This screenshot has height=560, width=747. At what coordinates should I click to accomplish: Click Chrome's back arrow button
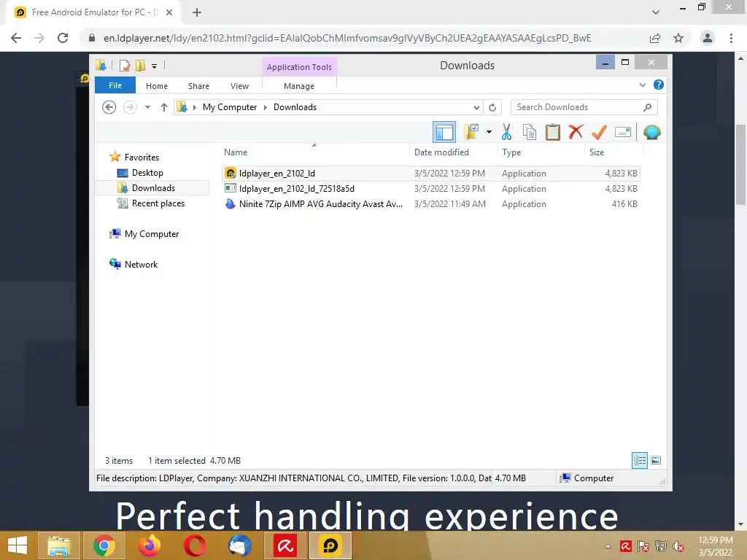click(16, 38)
